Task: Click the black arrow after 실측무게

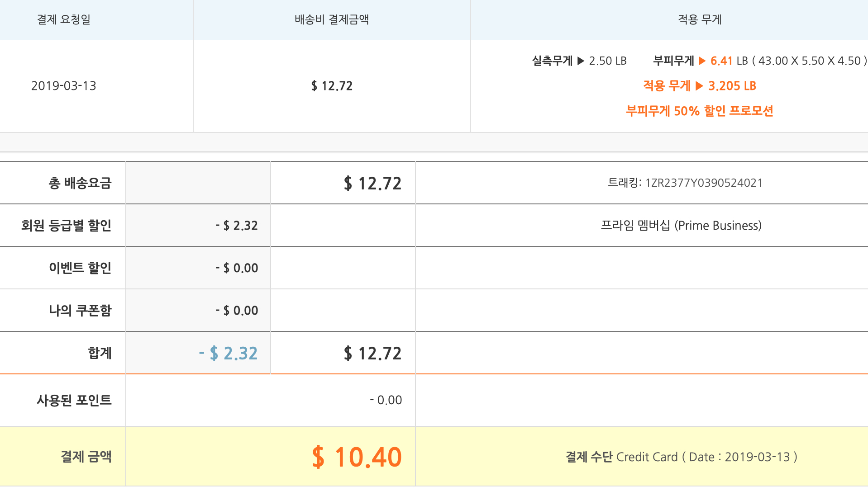Action: [581, 61]
